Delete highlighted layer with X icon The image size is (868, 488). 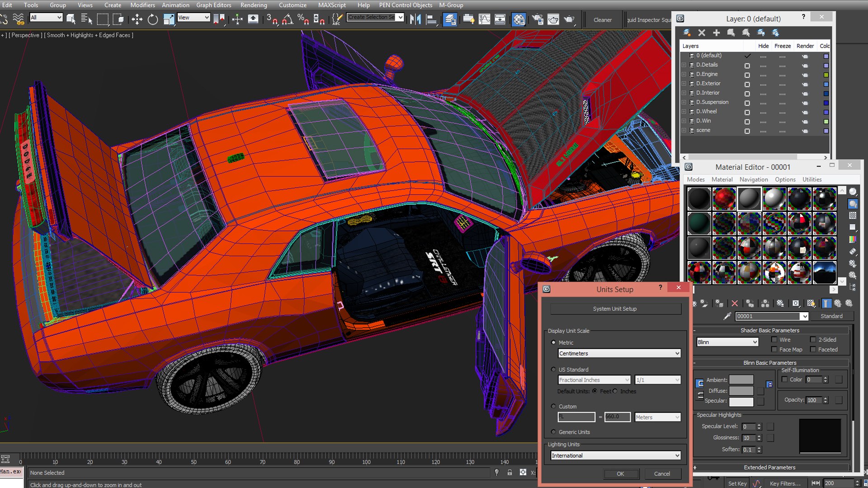(x=702, y=33)
